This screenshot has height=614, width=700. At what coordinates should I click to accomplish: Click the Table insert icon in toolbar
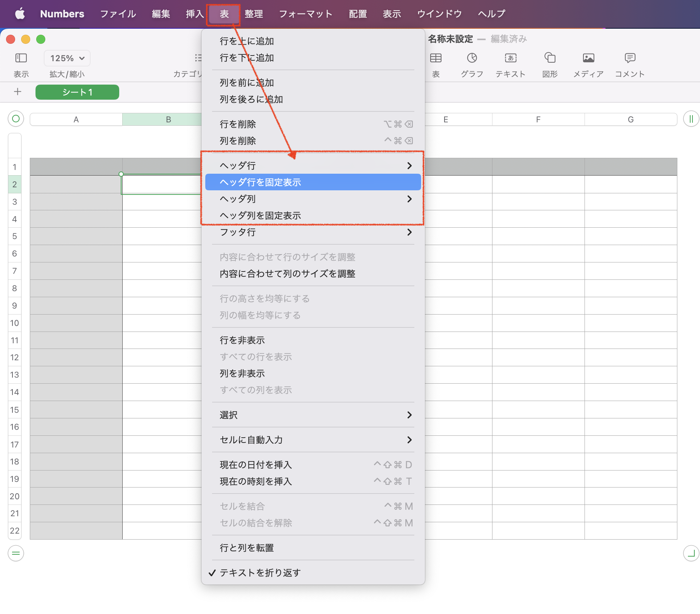436,58
